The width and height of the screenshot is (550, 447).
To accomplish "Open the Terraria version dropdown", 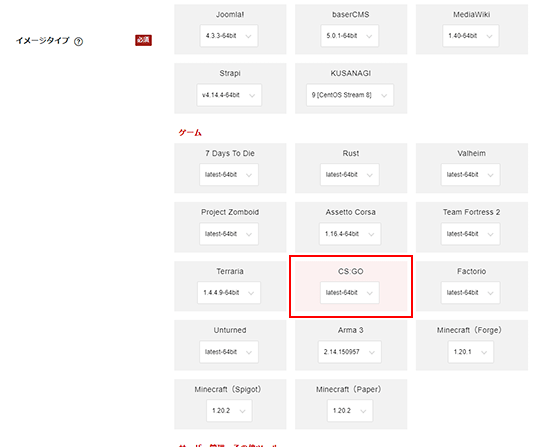I will (229, 293).
